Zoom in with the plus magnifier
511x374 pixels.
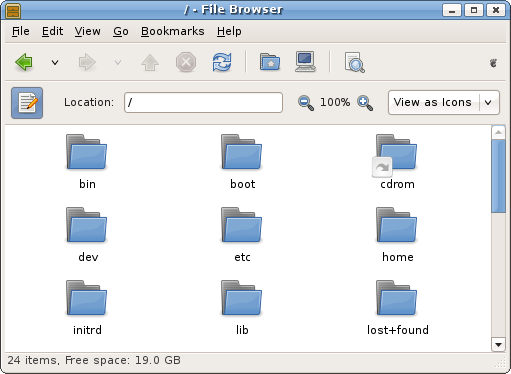tap(365, 103)
